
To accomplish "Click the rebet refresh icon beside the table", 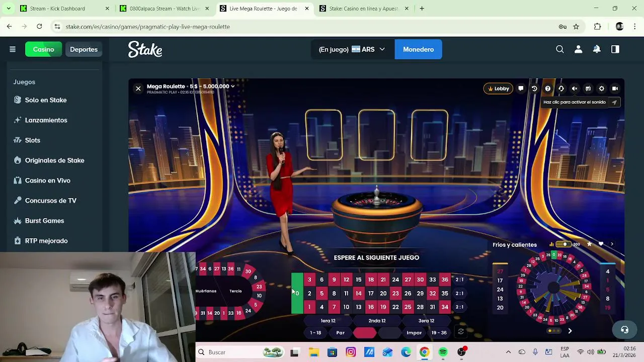I will (x=460, y=332).
